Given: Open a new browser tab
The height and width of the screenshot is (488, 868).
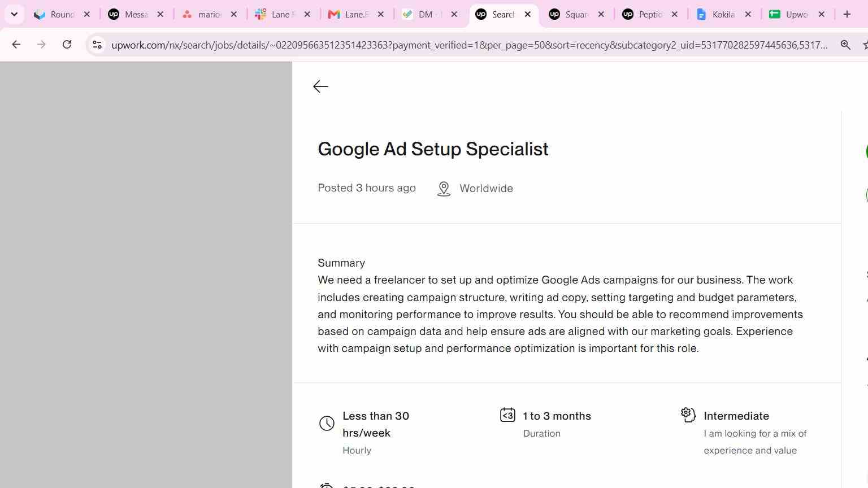Looking at the screenshot, I should coord(847,14).
